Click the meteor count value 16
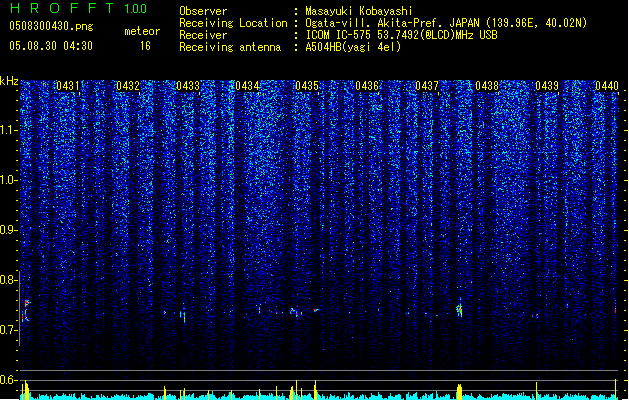Screen dimensions: 629x400 coord(145,46)
